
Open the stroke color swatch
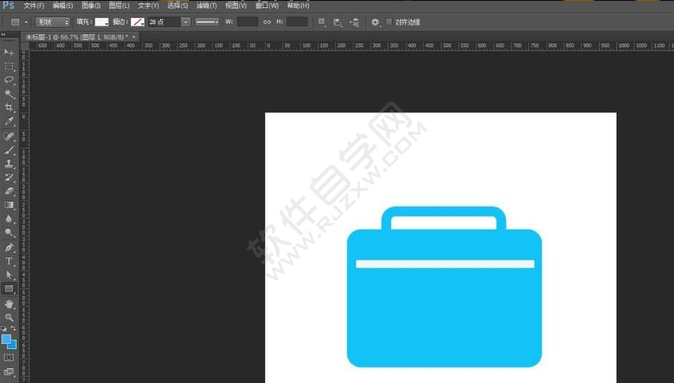pyautogui.click(x=138, y=22)
